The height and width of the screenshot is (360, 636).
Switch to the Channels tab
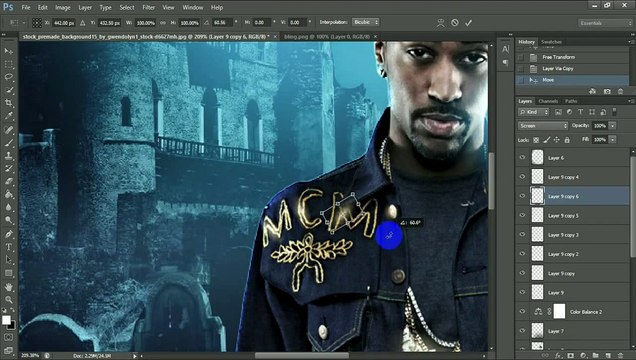pyautogui.click(x=548, y=101)
